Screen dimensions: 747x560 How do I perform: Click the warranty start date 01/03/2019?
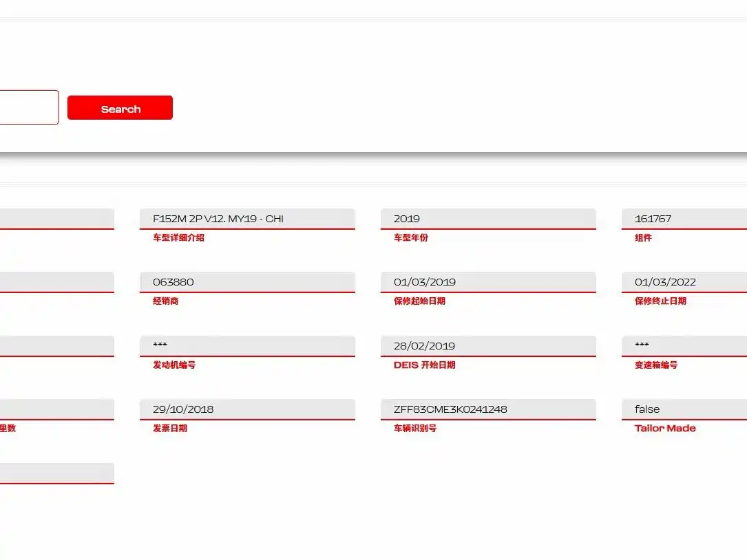[488, 282]
